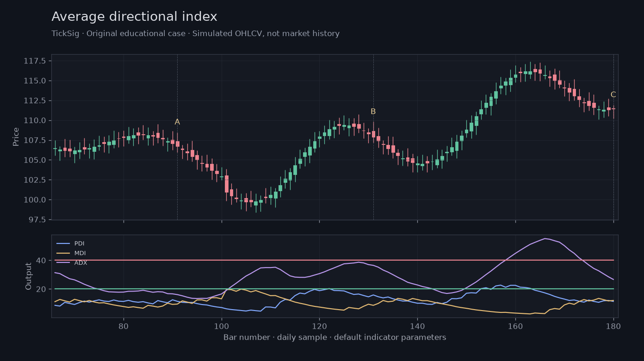Click the 'Bar number · daily sample' axis caption

[335, 337]
